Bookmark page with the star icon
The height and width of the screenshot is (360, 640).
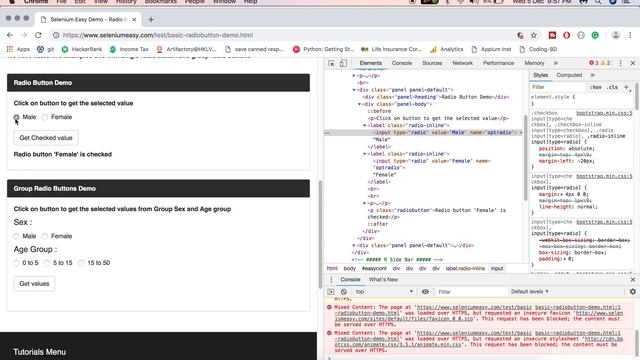tap(533, 35)
